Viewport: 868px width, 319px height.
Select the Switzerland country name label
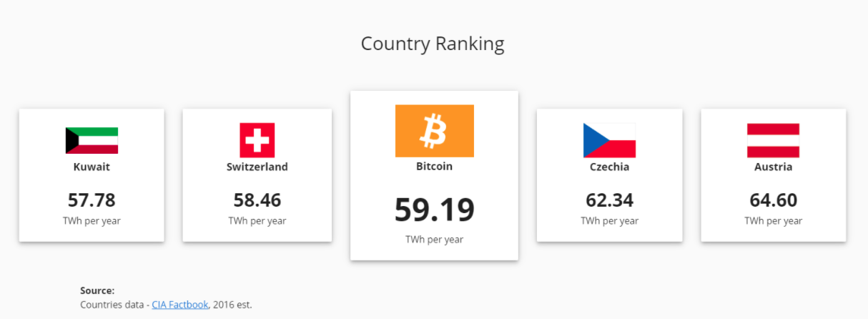[257, 167]
